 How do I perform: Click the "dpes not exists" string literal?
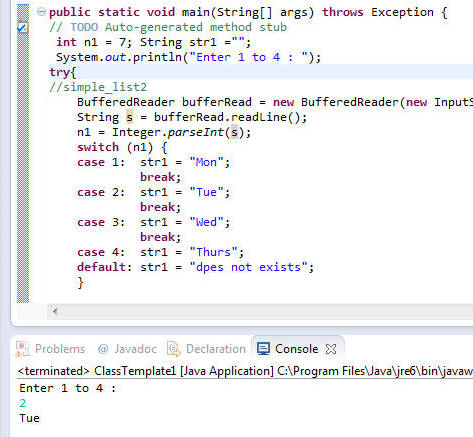point(248,267)
